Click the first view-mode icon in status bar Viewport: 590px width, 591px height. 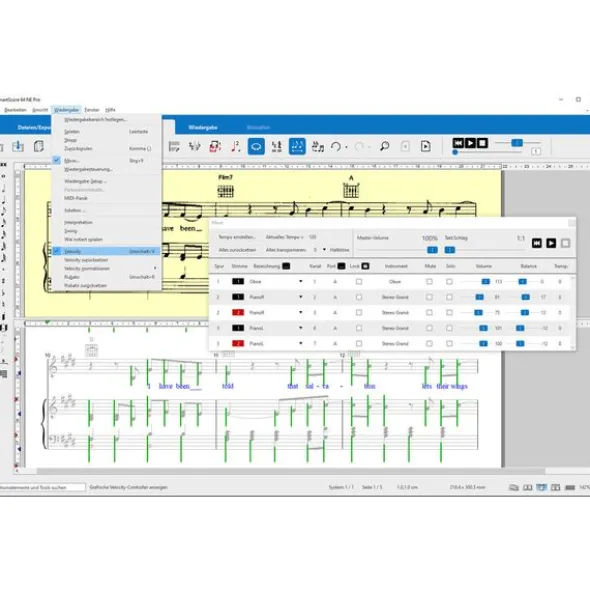pyautogui.click(x=514, y=487)
